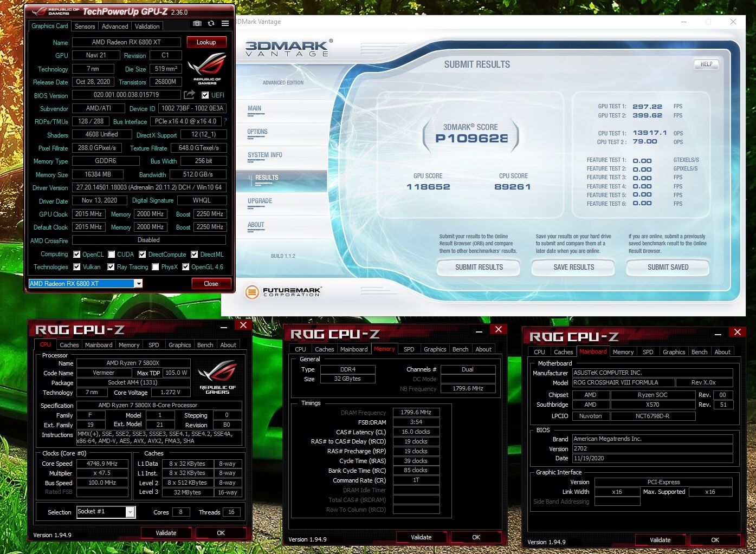The image size is (756, 554).
Task: Open the Memory tab in CPU-Z Mainboard window
Action: click(623, 352)
